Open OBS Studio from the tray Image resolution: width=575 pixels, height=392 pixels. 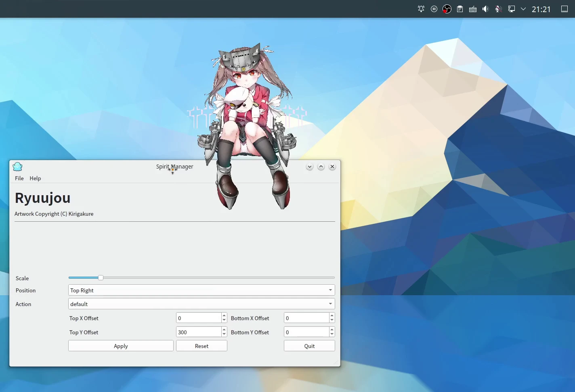pos(447,9)
